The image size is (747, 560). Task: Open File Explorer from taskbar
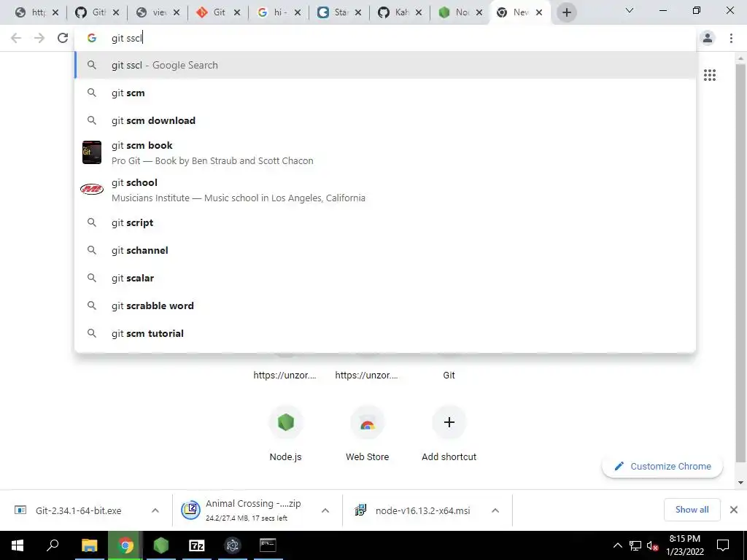click(89, 545)
